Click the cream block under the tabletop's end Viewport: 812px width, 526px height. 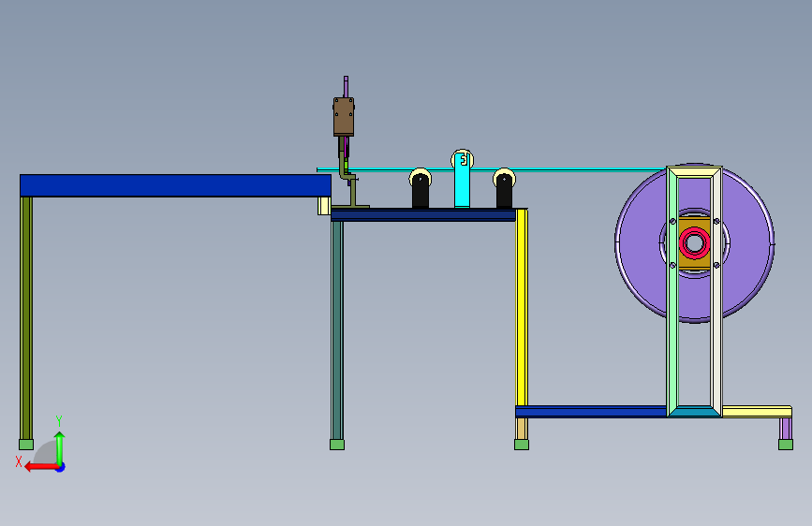point(324,206)
